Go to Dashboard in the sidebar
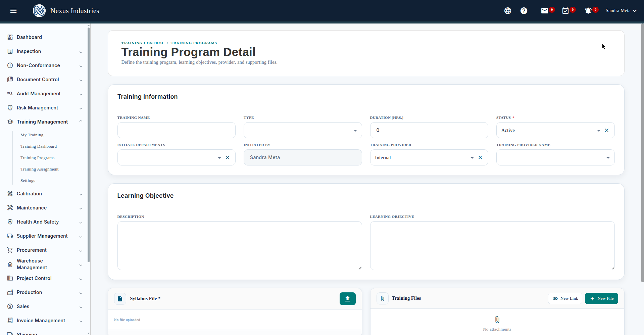Screen dimensions: 644x335 coord(29,37)
